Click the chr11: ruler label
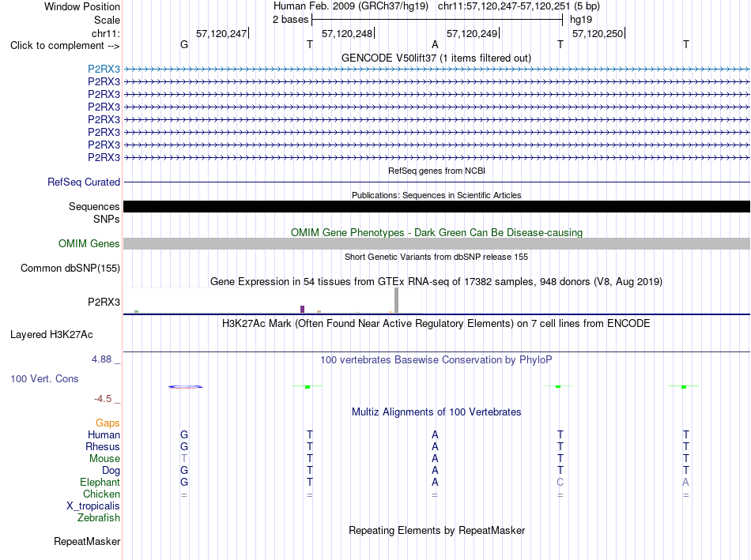Screen dimensions: 751x560 tap(106, 33)
